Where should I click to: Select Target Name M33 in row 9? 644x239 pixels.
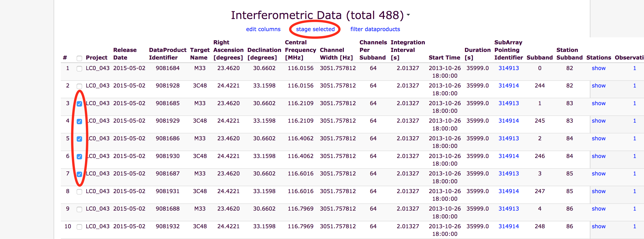click(x=200, y=209)
